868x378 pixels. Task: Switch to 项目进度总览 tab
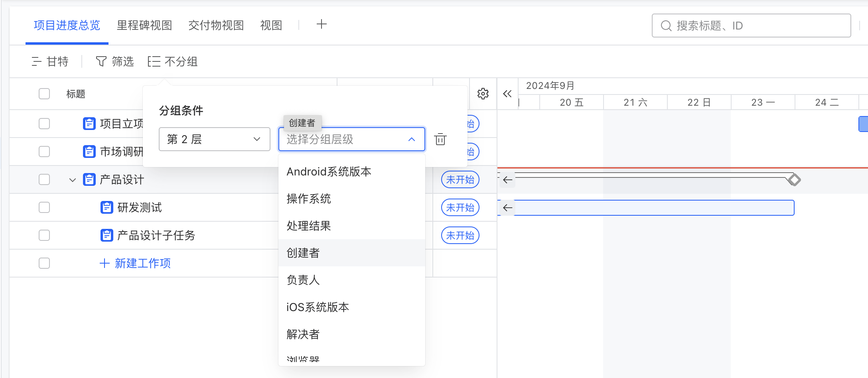(x=67, y=26)
